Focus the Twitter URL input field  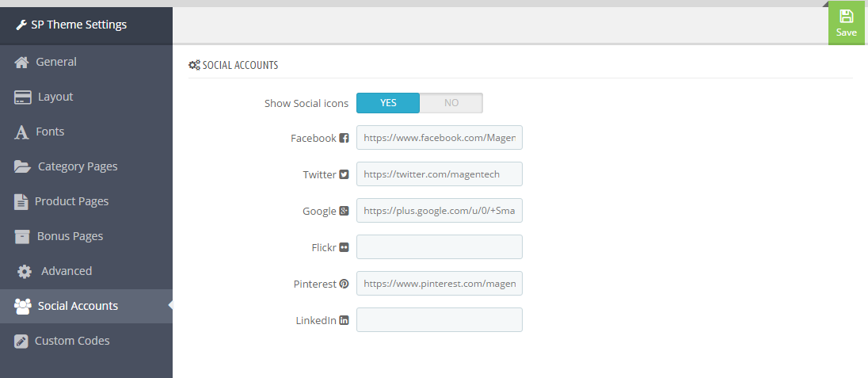(440, 174)
